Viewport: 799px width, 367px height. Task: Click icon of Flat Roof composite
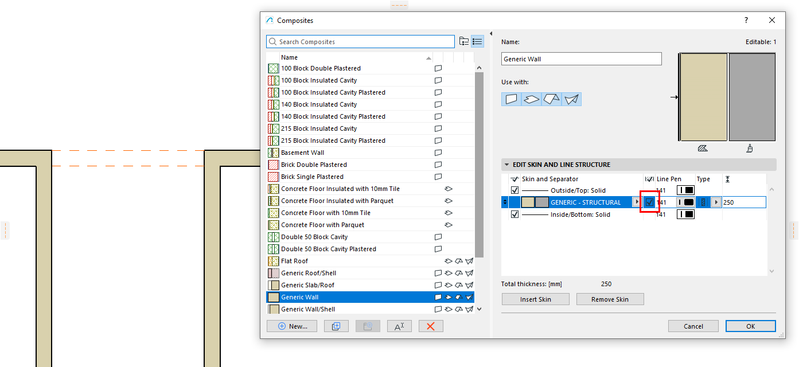coord(274,261)
